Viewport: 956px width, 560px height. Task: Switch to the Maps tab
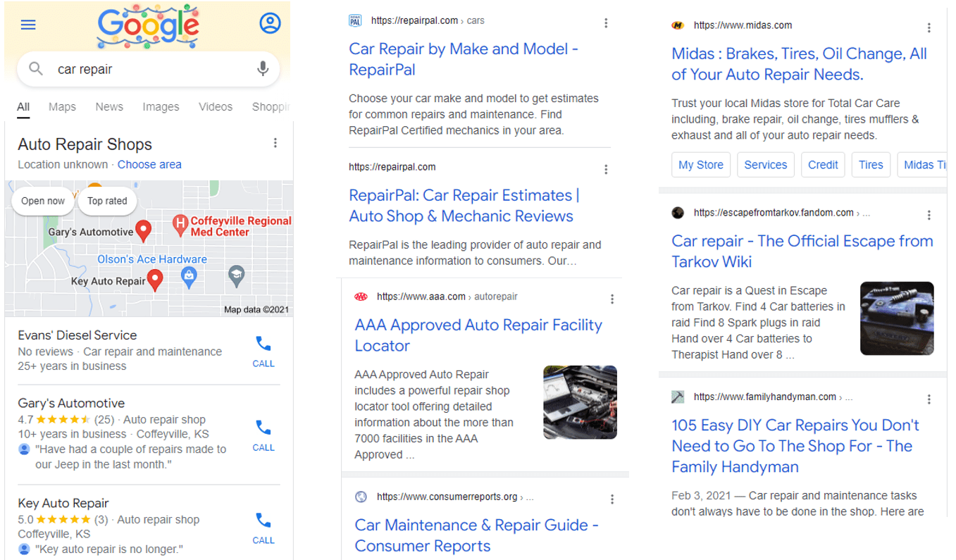[x=62, y=107]
